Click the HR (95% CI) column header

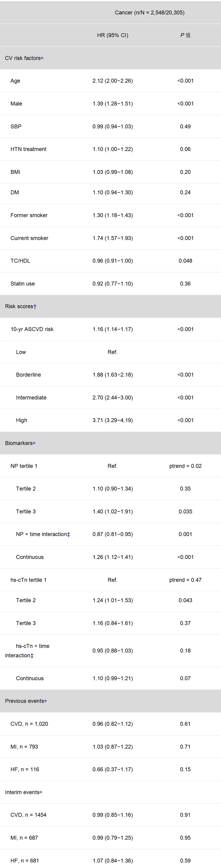[x=112, y=35]
